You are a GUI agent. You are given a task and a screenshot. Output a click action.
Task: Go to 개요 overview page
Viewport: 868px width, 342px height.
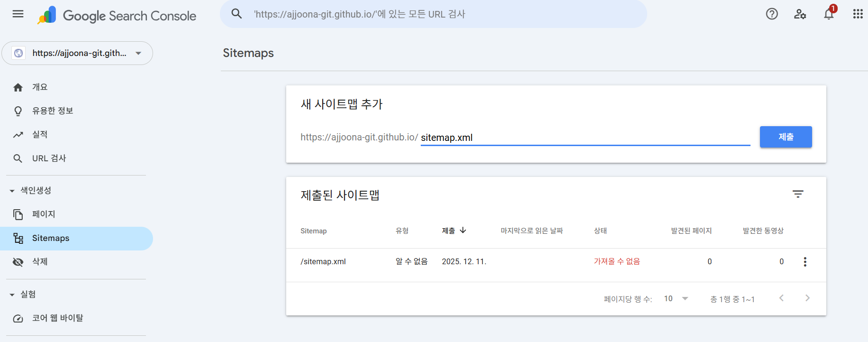(x=40, y=87)
